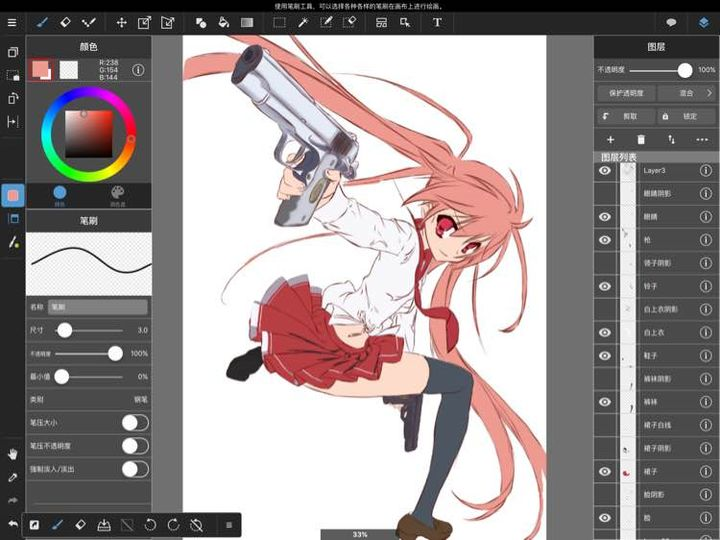Select the Operation object-select tool
The height and width of the screenshot is (540, 720).
pyautogui.click(x=405, y=22)
